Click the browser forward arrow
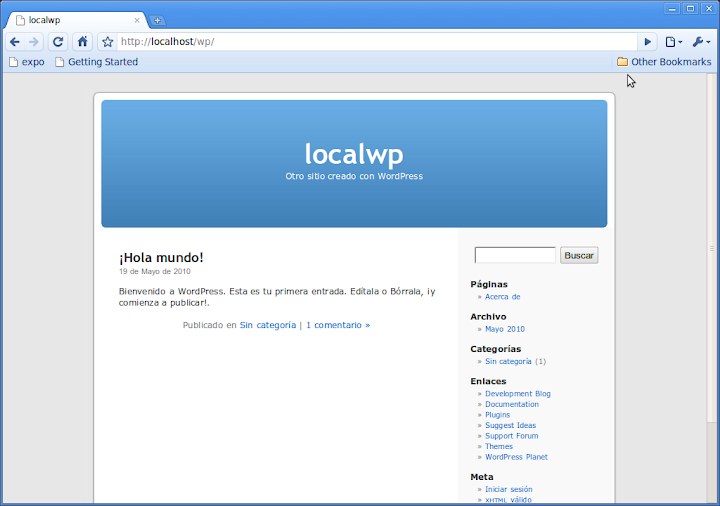 pyautogui.click(x=34, y=42)
